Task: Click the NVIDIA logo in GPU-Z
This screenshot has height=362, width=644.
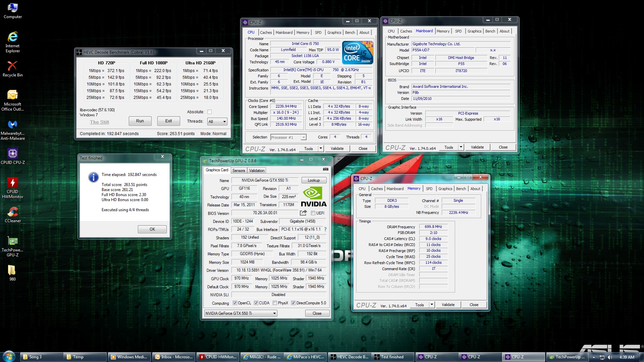Action: (313, 197)
